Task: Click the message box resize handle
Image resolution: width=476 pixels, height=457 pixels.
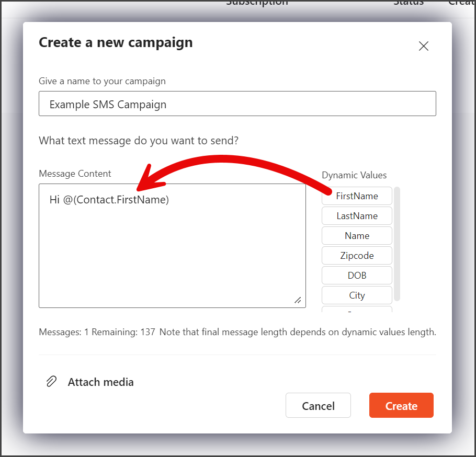Action: (298, 300)
